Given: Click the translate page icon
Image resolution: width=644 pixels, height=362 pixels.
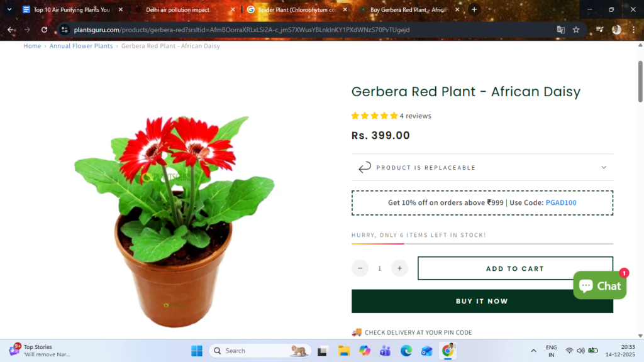Looking at the screenshot, I should [560, 30].
